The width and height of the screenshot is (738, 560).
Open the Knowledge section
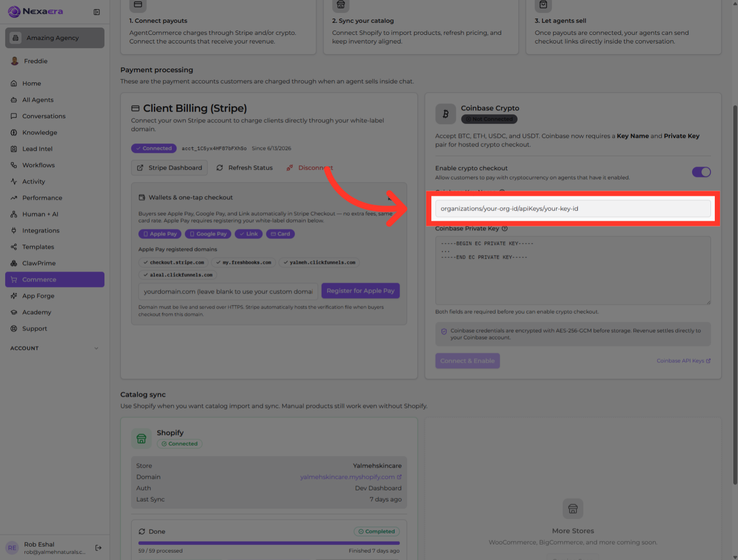click(55, 132)
